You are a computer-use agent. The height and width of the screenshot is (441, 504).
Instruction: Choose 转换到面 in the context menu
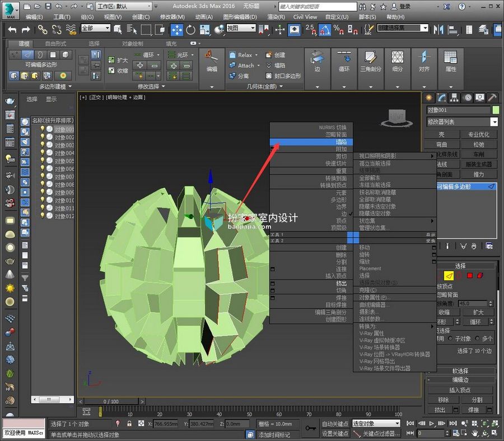click(x=311, y=178)
